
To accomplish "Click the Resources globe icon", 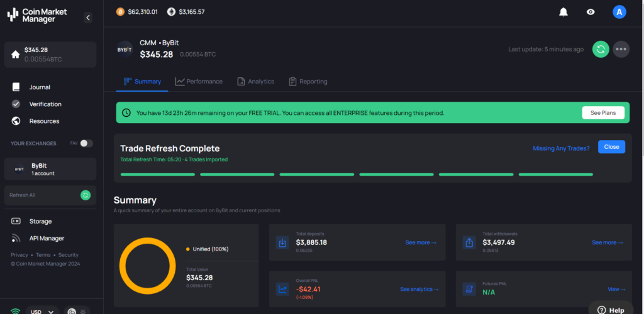I will (16, 121).
